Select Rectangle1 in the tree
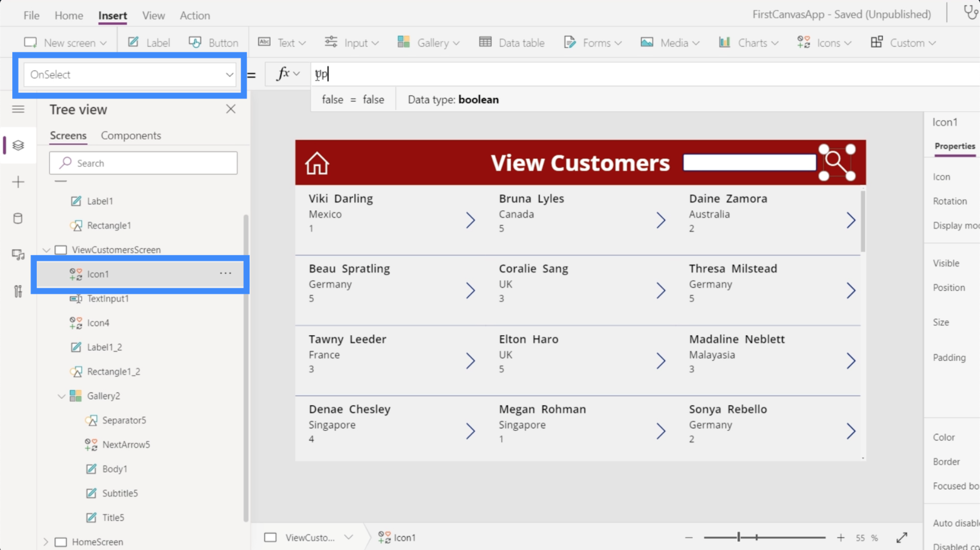Viewport: 980px width, 550px height. pos(108,225)
